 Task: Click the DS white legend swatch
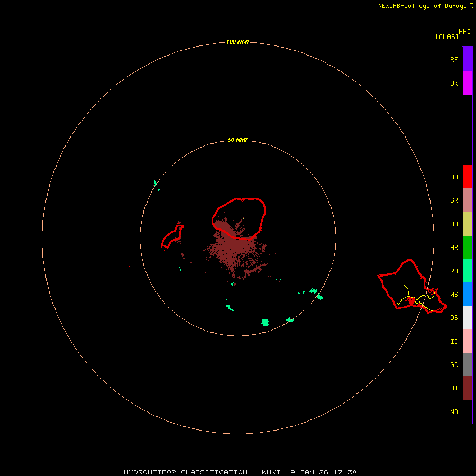coord(467,317)
